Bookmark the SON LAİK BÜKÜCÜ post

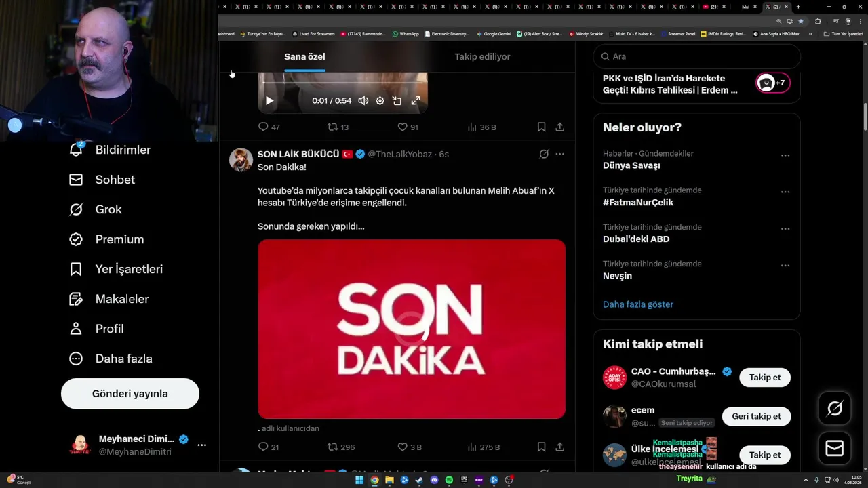(x=541, y=447)
